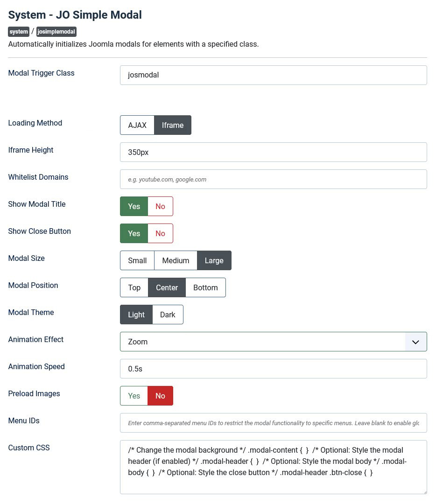Select the Custom CSS text area
Screen dimensions: 436x504
coord(273,467)
